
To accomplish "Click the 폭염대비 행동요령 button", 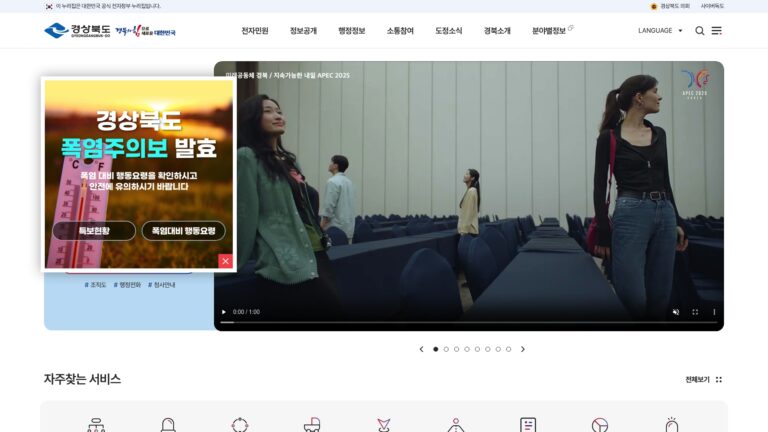I will click(x=184, y=231).
